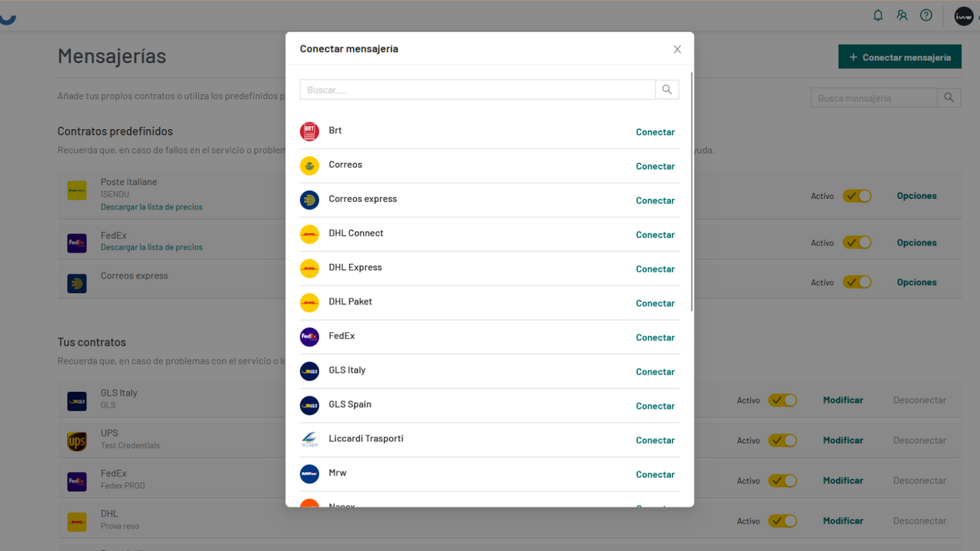Open the profile avatar in top bar

tap(963, 15)
